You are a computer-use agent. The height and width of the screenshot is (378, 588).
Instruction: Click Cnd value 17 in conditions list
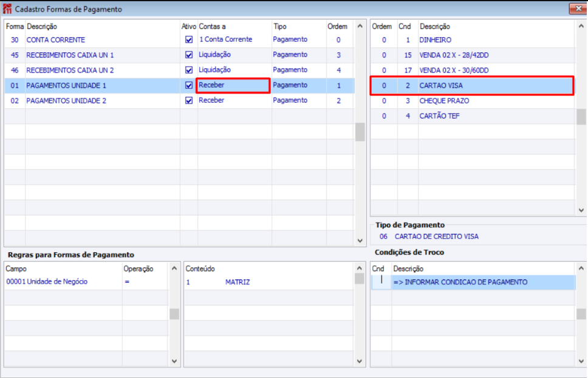[x=408, y=70]
